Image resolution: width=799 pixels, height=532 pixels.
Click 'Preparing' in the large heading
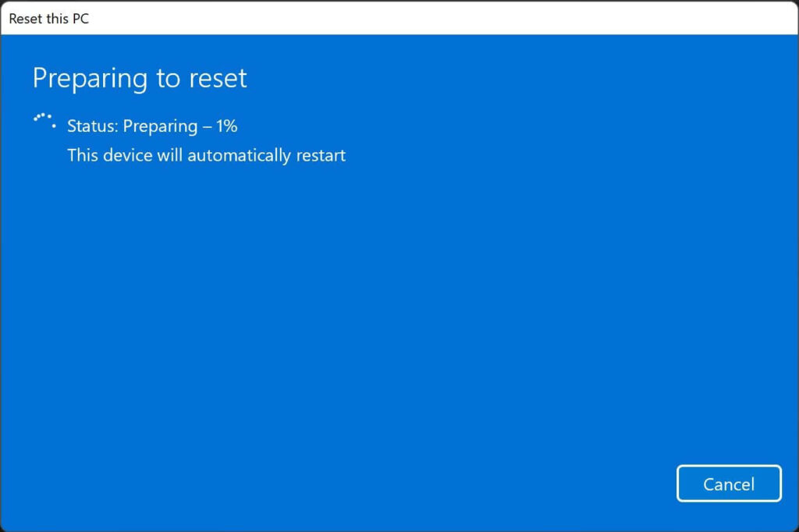[x=91, y=80]
